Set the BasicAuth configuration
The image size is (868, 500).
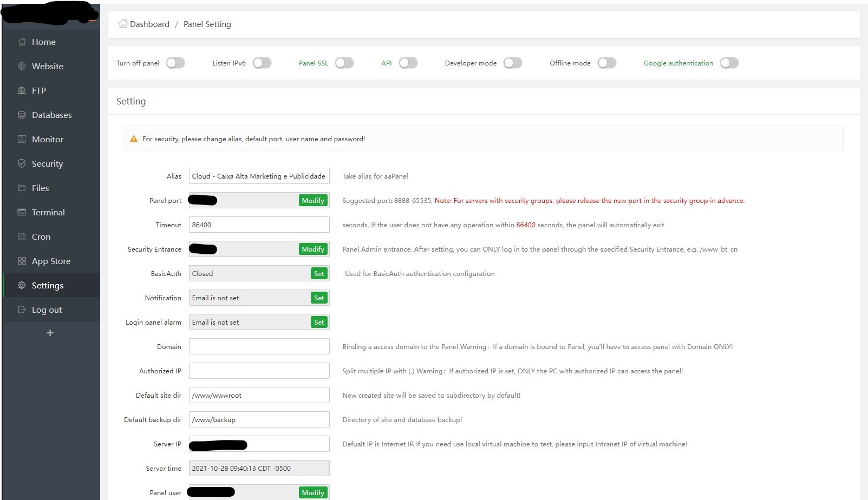[319, 273]
